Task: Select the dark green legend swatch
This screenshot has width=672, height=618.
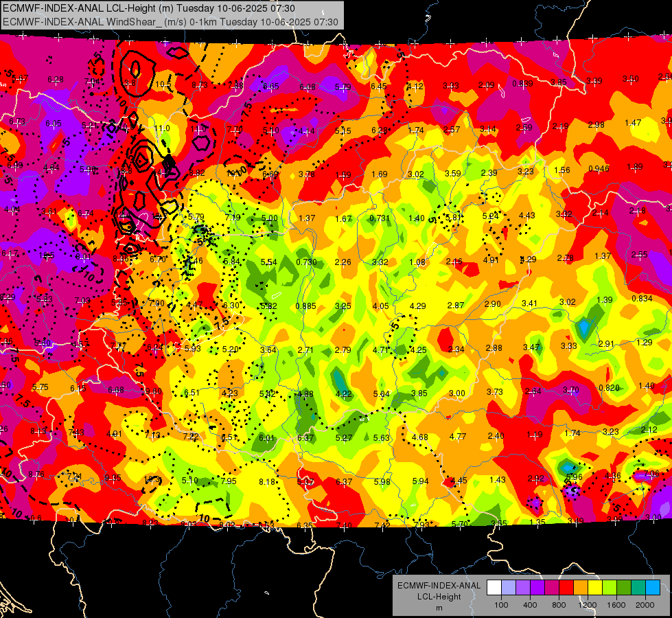Action: (624, 588)
